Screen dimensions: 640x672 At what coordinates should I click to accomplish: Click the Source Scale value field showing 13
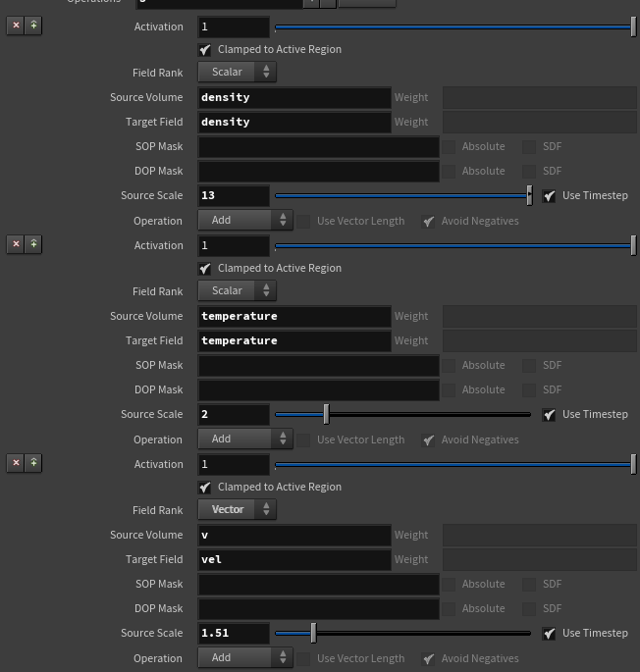(234, 196)
